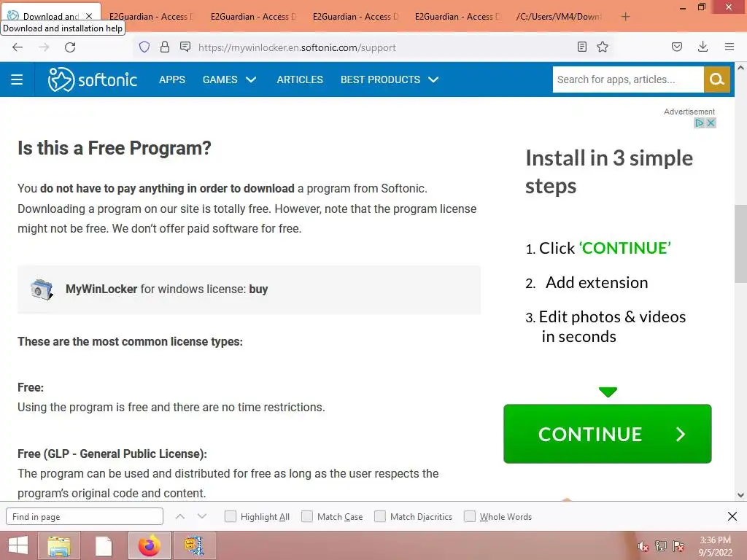Select the Download and installation help tab
The image size is (747, 560).
(x=50, y=16)
